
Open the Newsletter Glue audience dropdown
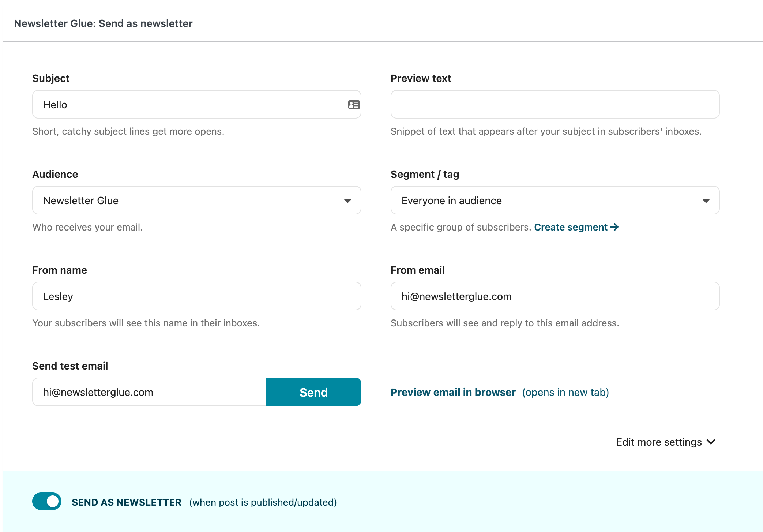pyautogui.click(x=190, y=201)
